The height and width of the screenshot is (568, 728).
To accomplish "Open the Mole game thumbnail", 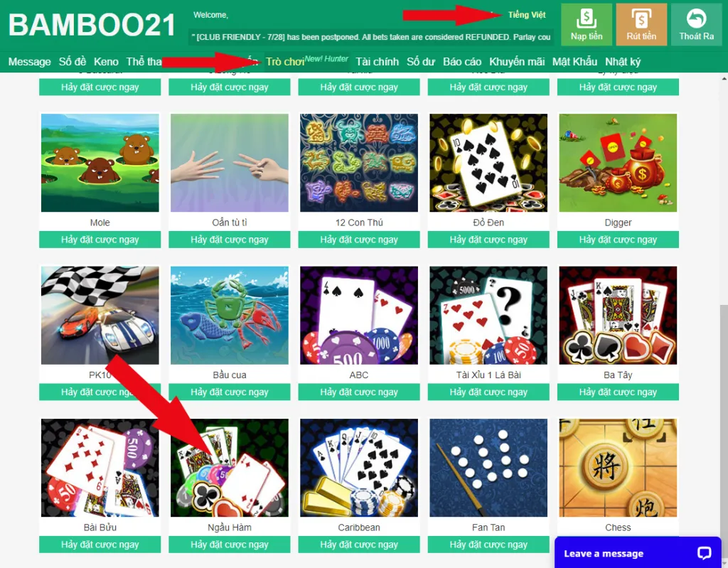I will coord(100,163).
